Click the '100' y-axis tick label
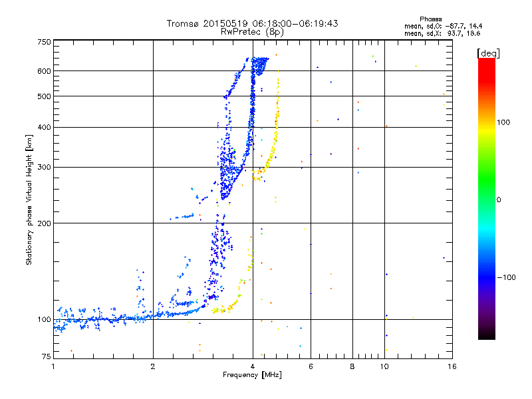 pyautogui.click(x=44, y=320)
